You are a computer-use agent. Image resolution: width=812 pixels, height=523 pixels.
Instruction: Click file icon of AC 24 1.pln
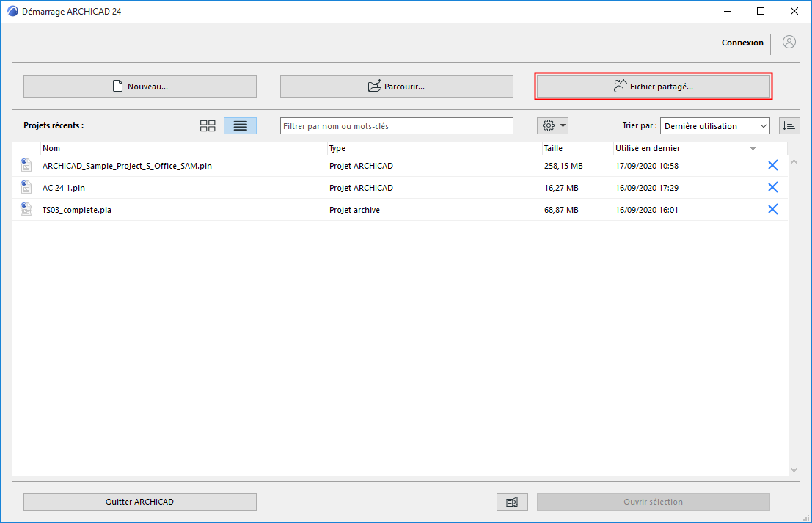click(x=26, y=187)
